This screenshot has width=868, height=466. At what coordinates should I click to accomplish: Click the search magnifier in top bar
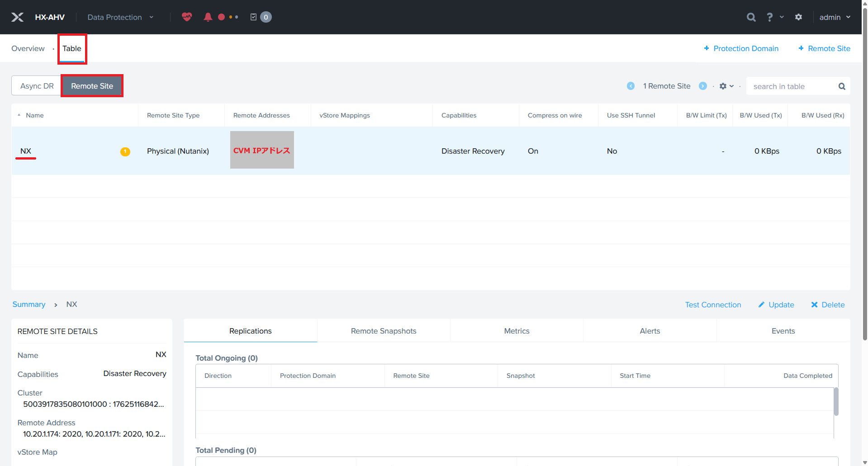(751, 17)
